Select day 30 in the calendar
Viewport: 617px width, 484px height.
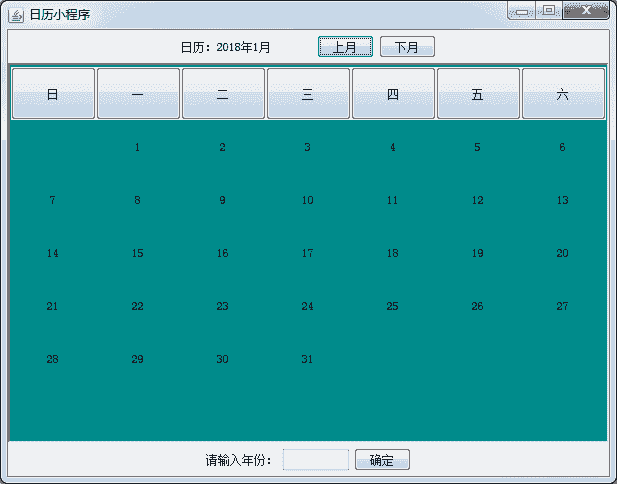click(222, 359)
